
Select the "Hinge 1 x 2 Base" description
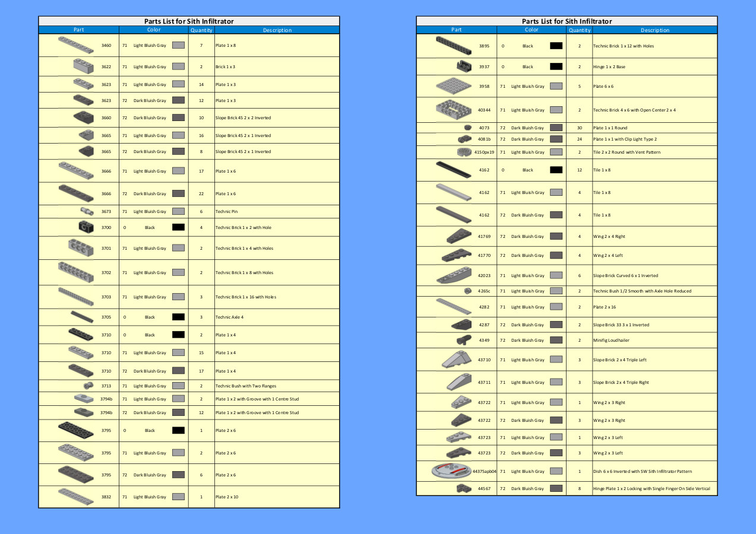[609, 66]
